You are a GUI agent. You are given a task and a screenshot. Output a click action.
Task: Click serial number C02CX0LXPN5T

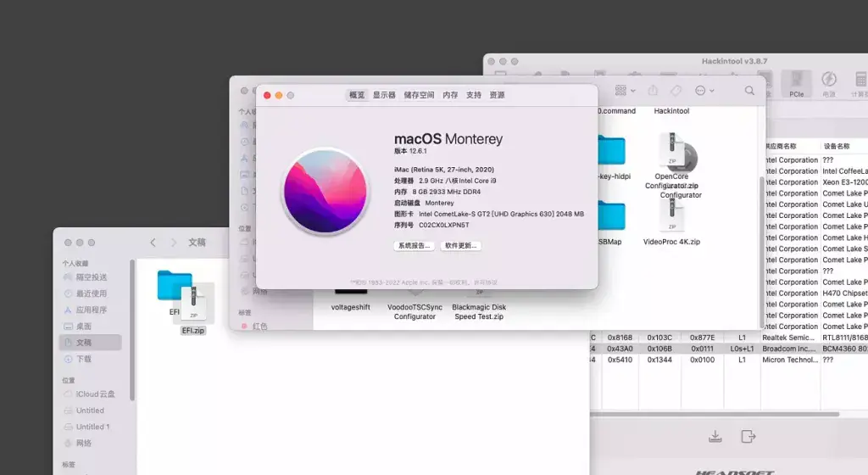tap(444, 226)
